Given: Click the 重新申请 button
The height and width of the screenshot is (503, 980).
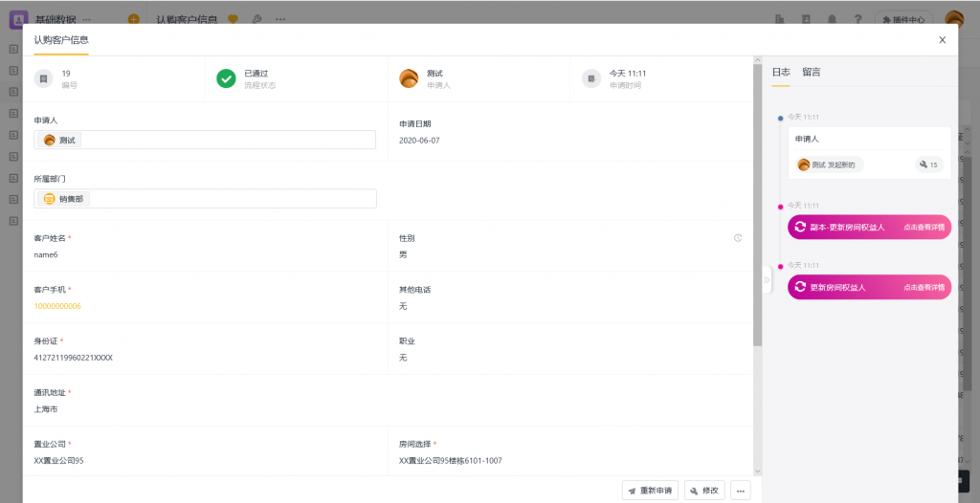Looking at the screenshot, I should coord(650,491).
